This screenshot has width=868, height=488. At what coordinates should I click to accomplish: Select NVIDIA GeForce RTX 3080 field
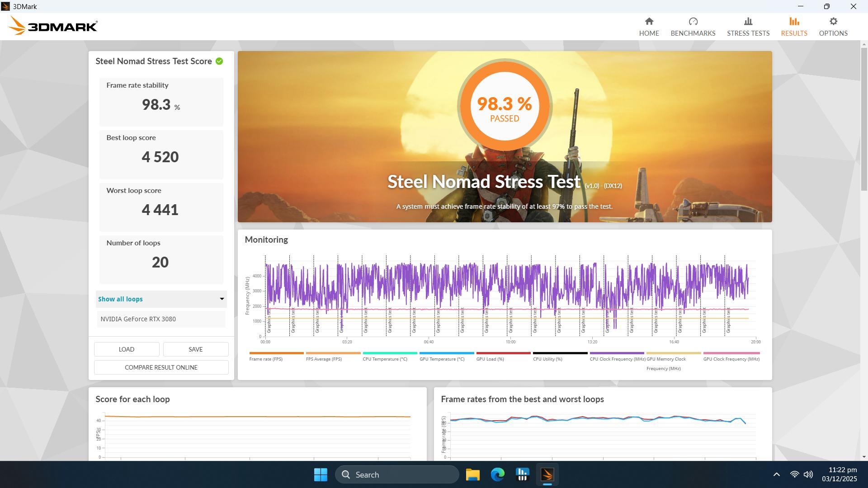161,319
